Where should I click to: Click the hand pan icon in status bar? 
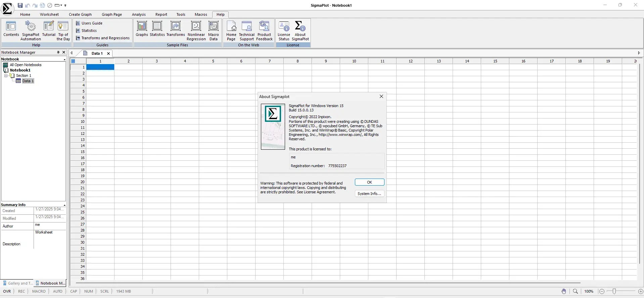coord(564,291)
